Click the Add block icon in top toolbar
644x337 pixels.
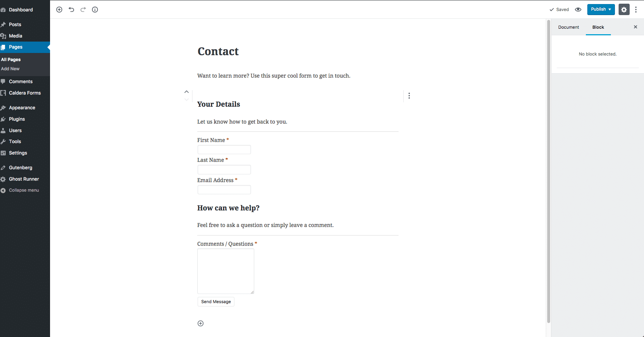[59, 10]
